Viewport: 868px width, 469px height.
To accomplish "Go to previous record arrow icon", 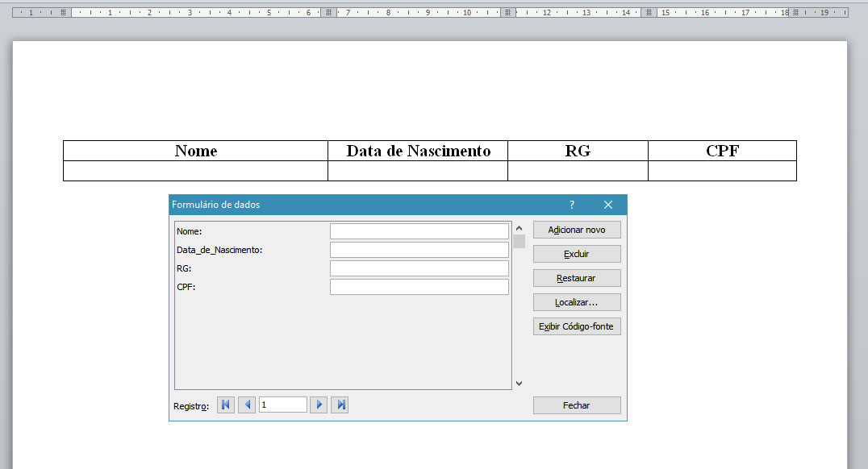I will [x=247, y=405].
